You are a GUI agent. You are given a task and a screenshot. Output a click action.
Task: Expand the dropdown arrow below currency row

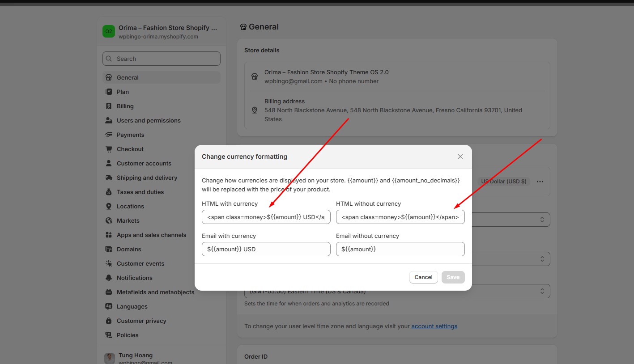(542, 220)
